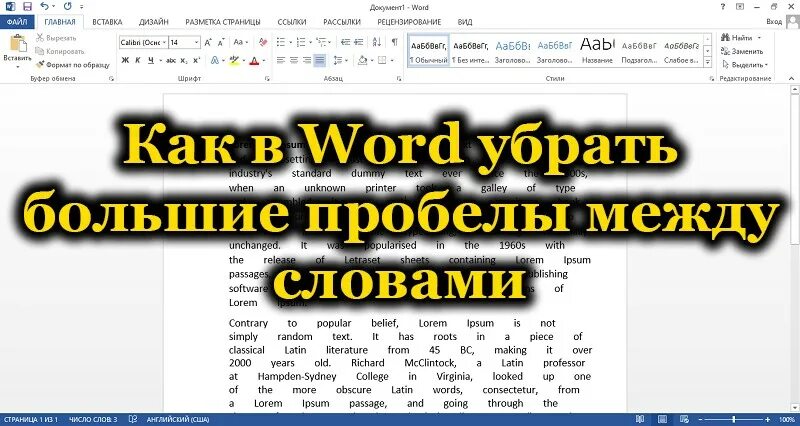The height and width of the screenshot is (426, 800).
Task: Redo the last action in Quick Access
Action: coord(68,7)
